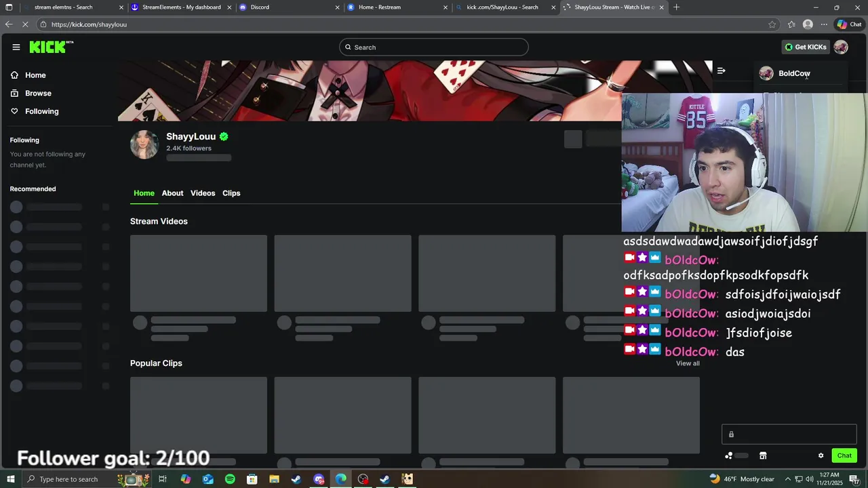
Task: Click the browser address bar URL
Action: coord(89,24)
